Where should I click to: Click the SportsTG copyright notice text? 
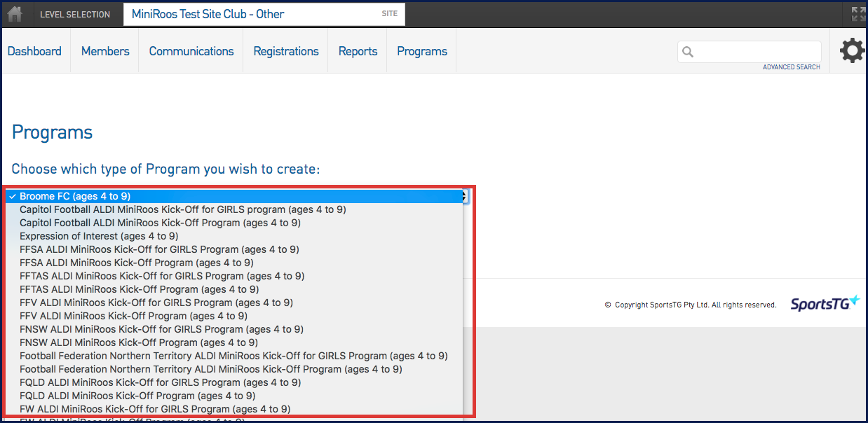point(691,305)
